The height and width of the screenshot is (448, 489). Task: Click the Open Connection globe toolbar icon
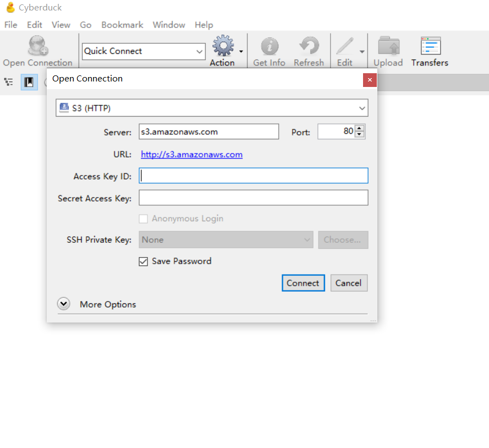pyautogui.click(x=38, y=46)
